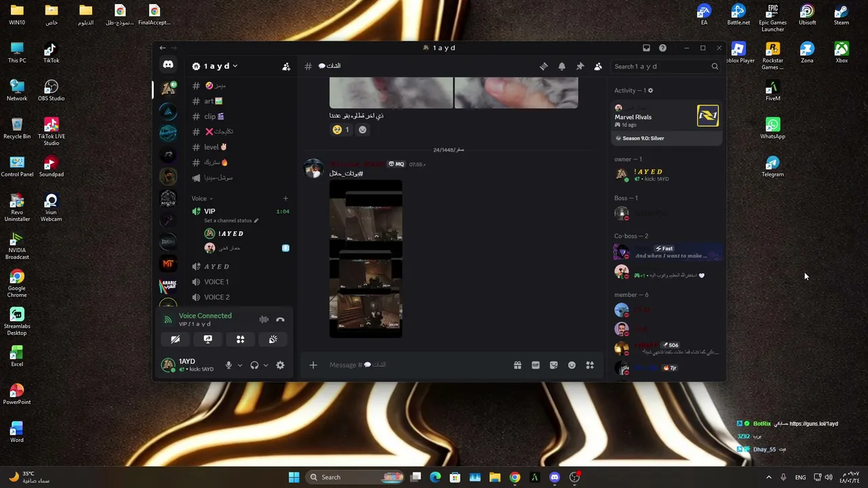Start an activity in voice channel
Viewport: 868px width, 488px height.
[240, 340]
